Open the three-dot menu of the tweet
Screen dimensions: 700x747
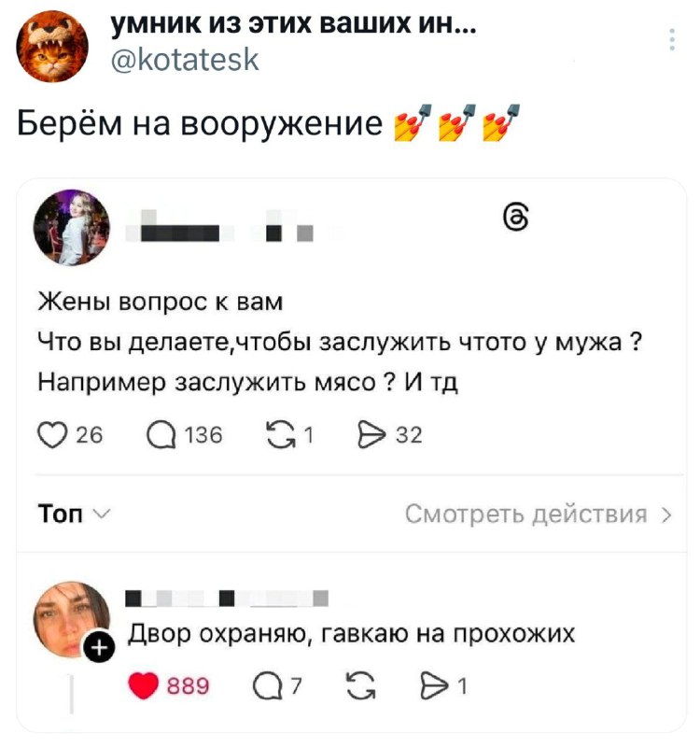click(x=672, y=39)
